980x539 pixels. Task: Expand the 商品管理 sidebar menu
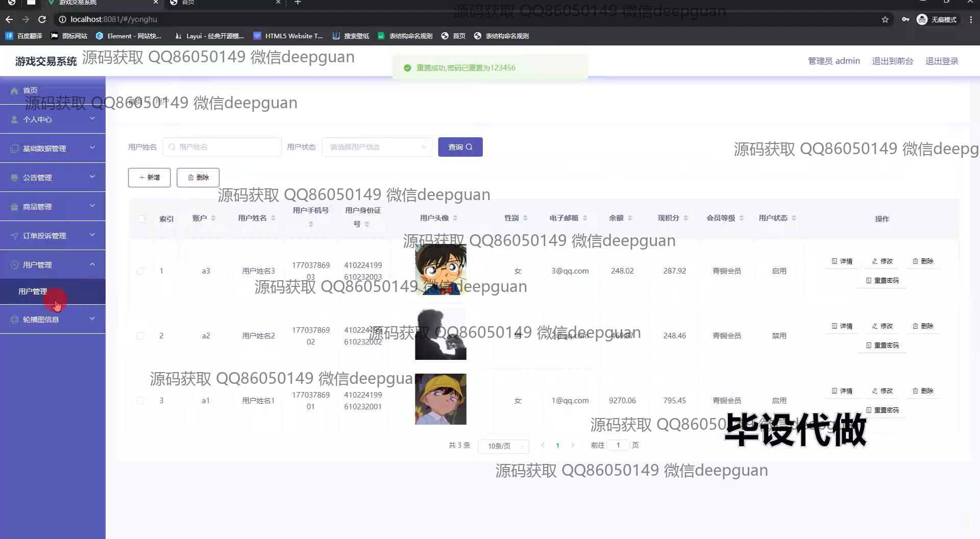click(x=53, y=207)
